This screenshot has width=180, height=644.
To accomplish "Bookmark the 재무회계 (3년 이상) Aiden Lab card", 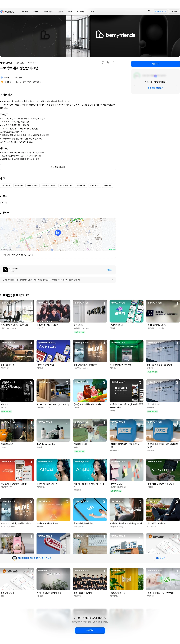I will (67, 343).
